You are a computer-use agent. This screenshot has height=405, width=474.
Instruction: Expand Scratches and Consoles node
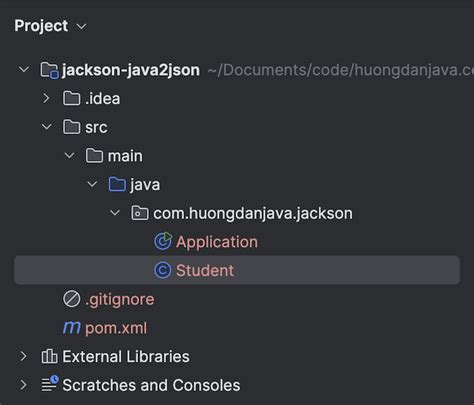tap(23, 385)
